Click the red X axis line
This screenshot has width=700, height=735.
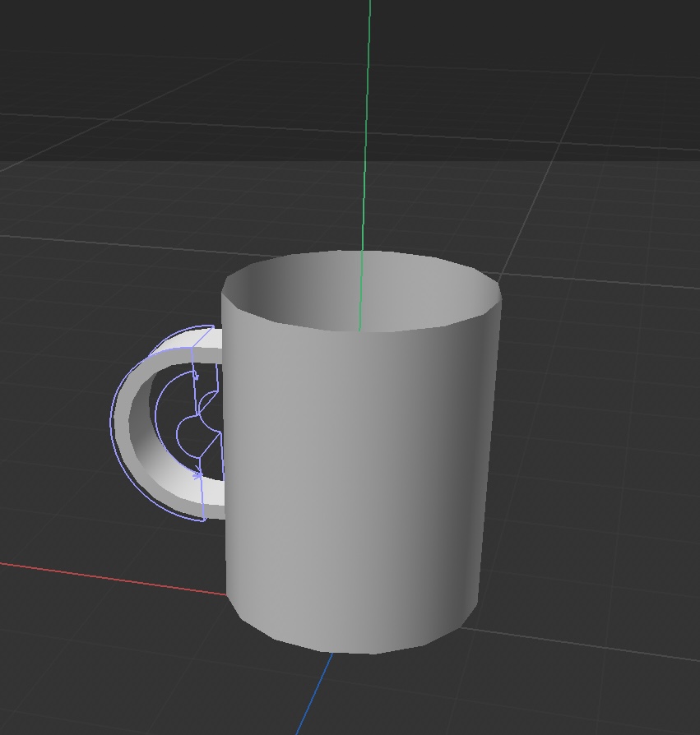(113, 579)
